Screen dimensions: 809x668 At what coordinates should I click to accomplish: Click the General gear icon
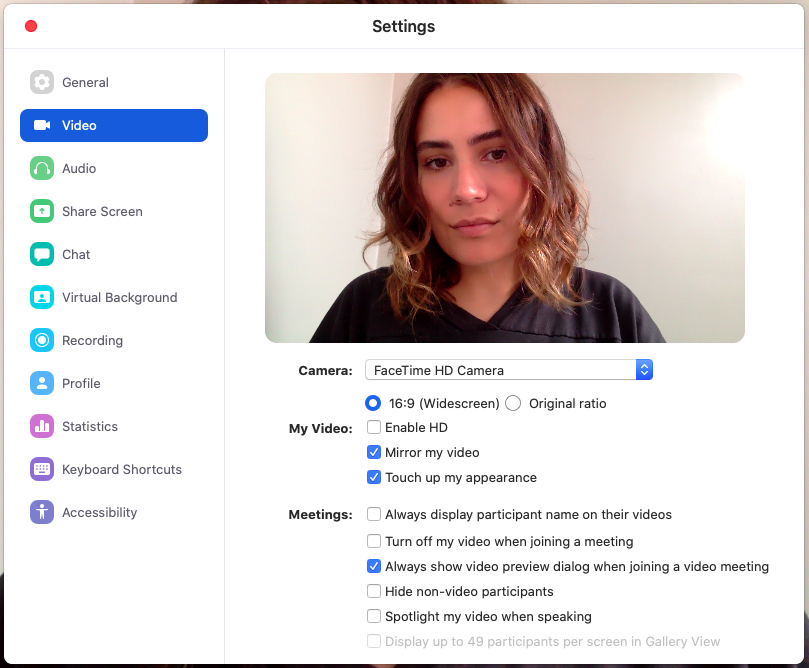click(42, 82)
